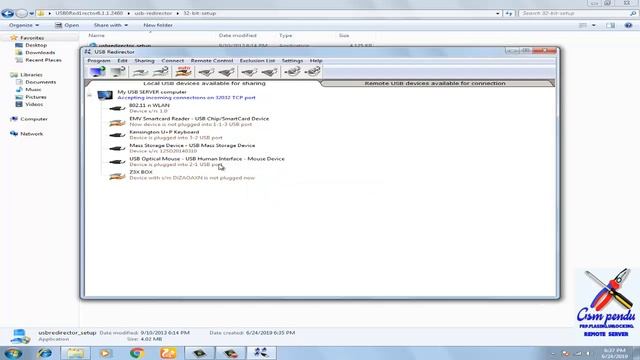Click the blue monitor add-server toolbar icon
Screen dimensions: 640x360
(x=98, y=72)
